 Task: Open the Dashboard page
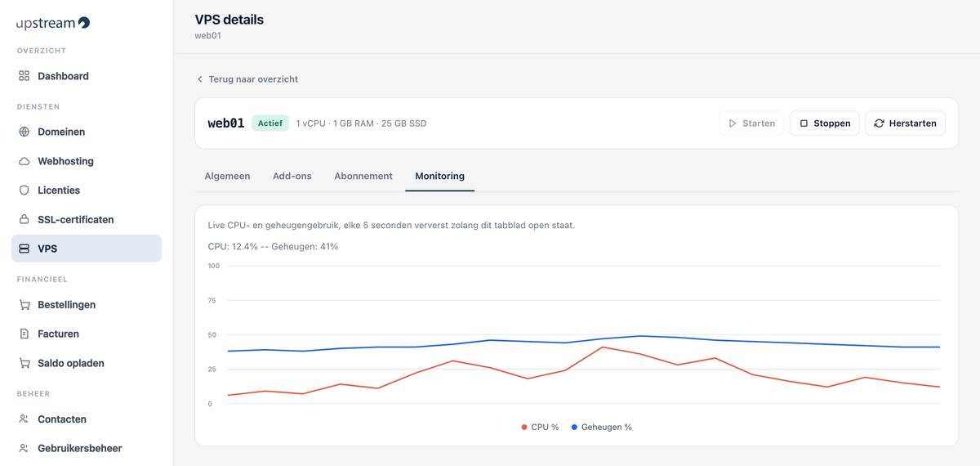click(87, 76)
